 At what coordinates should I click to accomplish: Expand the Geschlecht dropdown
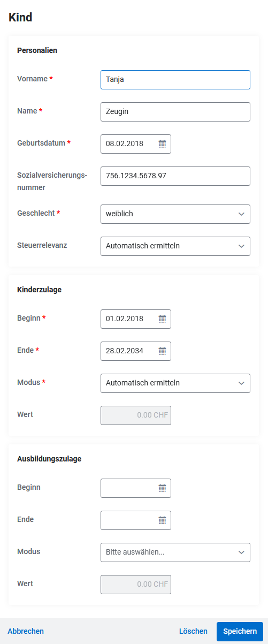(x=175, y=214)
